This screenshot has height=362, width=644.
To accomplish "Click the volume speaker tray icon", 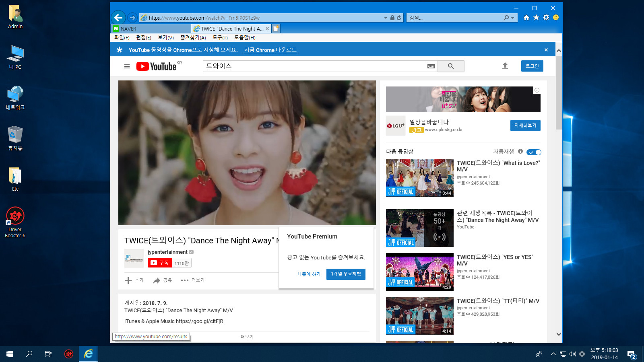I will pyautogui.click(x=572, y=354).
